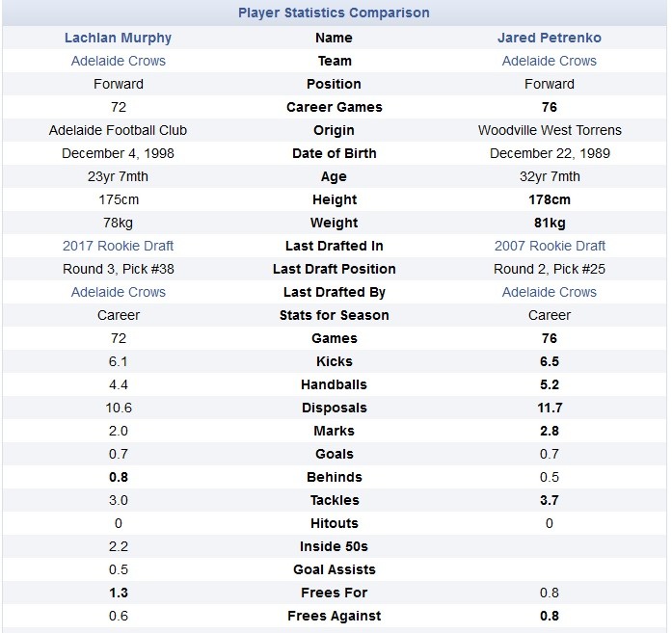Open the 2007 Rookie Draft link
This screenshot has width=672, height=633.
550,246
